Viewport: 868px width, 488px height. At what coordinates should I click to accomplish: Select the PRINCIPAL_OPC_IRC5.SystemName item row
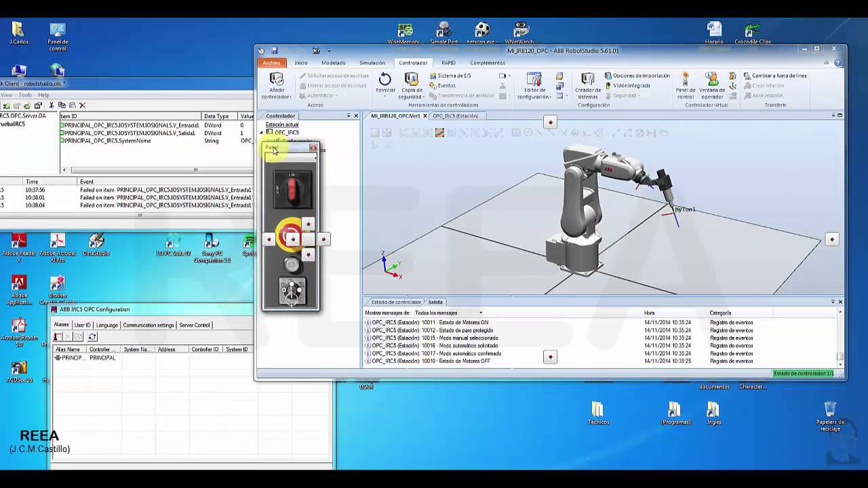(x=156, y=141)
